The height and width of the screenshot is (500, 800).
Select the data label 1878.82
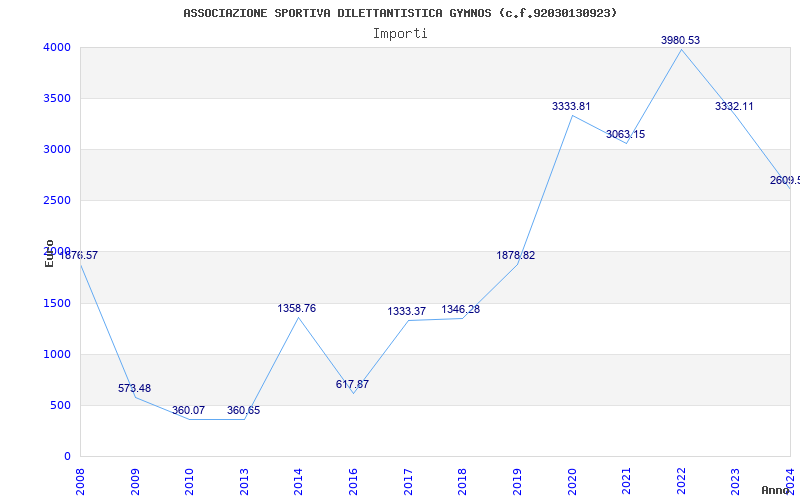516,256
